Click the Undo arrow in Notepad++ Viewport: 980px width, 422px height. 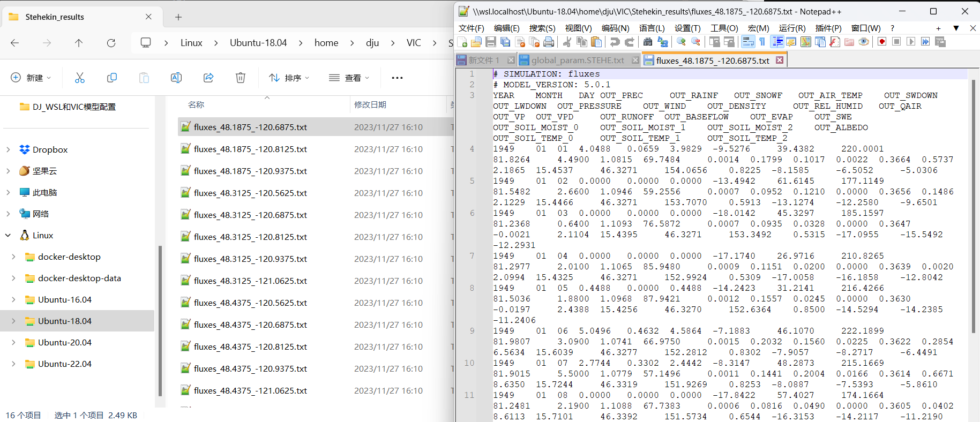[x=615, y=42]
